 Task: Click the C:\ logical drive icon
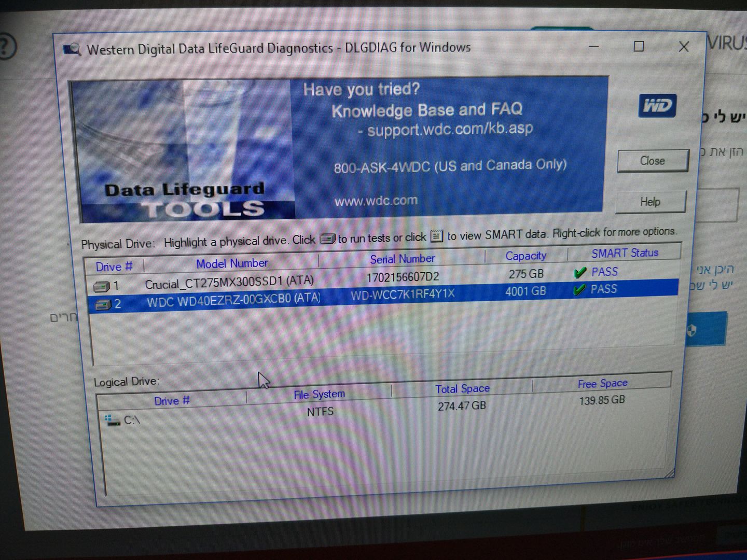pyautogui.click(x=112, y=420)
